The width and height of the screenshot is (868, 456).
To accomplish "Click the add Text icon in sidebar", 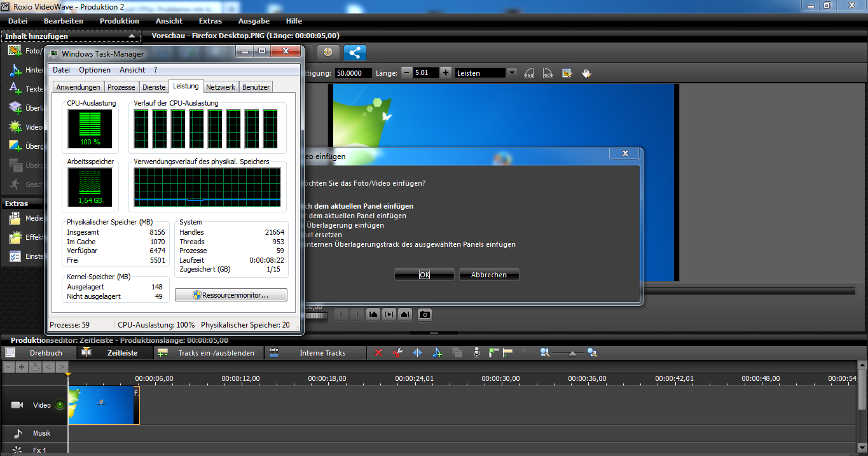I will (15, 89).
